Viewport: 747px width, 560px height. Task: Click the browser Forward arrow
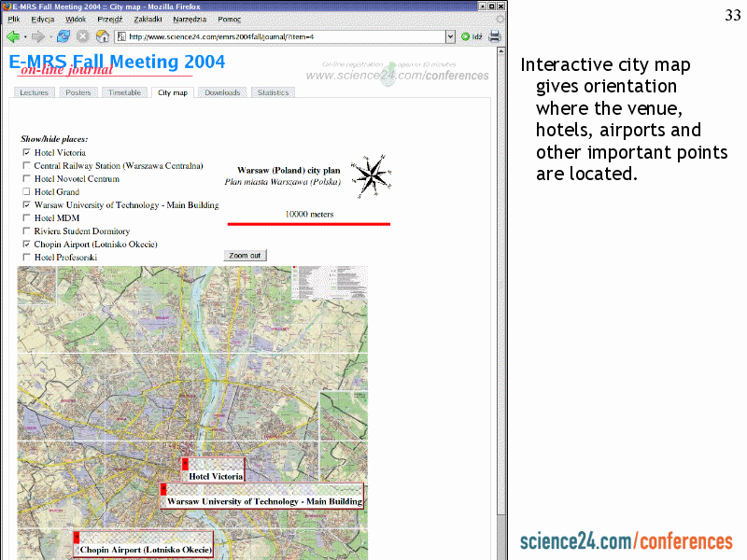coord(38,36)
